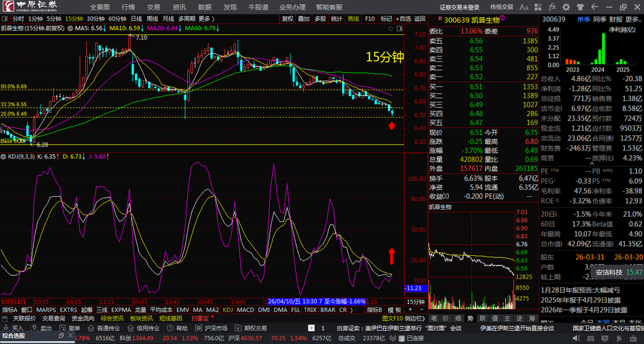The image size is (644, 344).
Task: Expand the caret under 商誉 row
Action: tap(592, 163)
